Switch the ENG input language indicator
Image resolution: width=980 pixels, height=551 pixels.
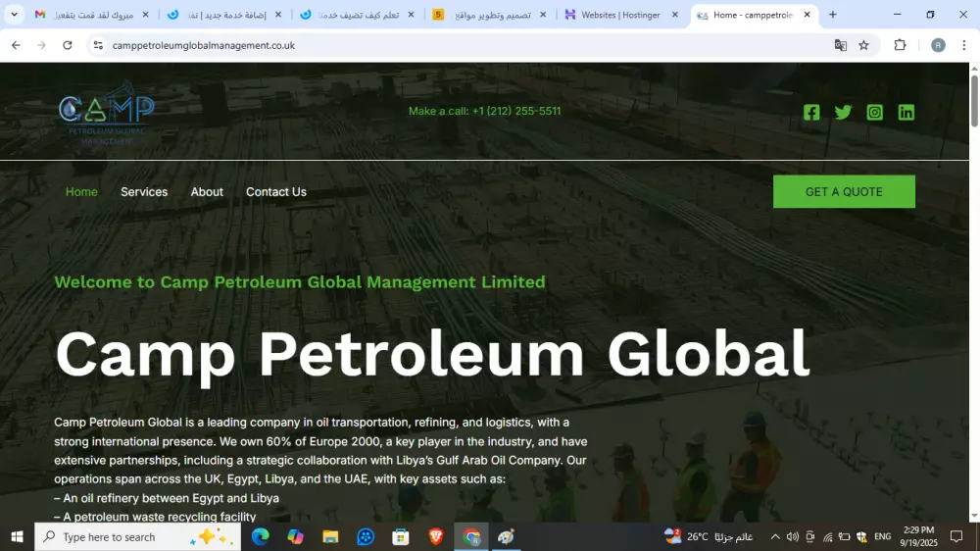tap(883, 536)
